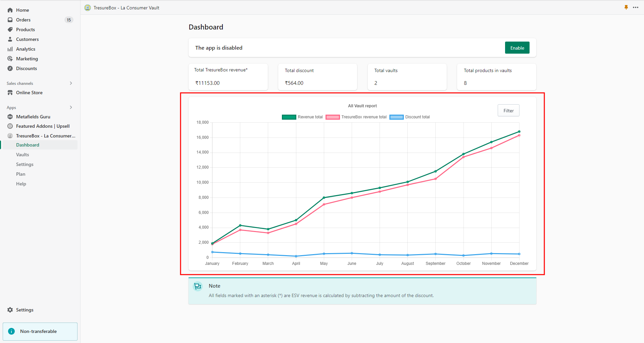Click the Total vaults card label
The height and width of the screenshot is (343, 644).
click(x=386, y=70)
